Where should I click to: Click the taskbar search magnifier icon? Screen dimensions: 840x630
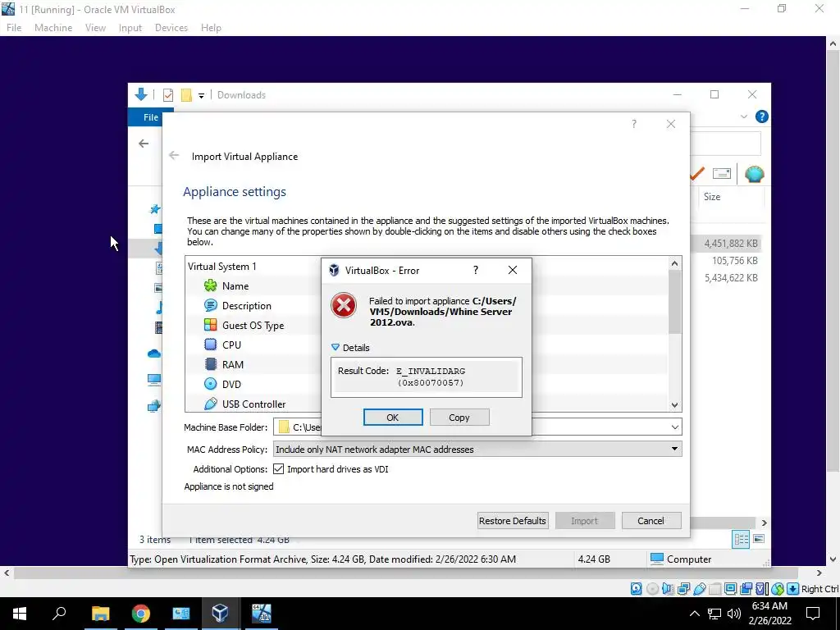59,614
